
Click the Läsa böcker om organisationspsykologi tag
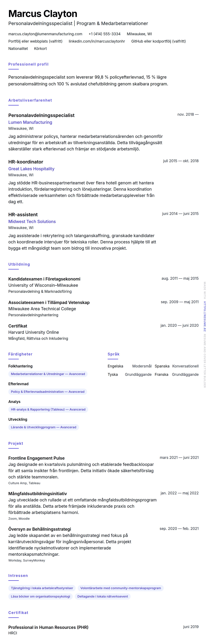tap(40, 596)
